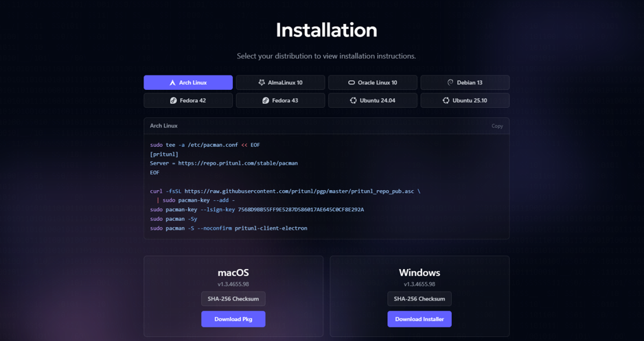Open the Oracle Linux 10 instructions tab
644x341 pixels.
373,82
